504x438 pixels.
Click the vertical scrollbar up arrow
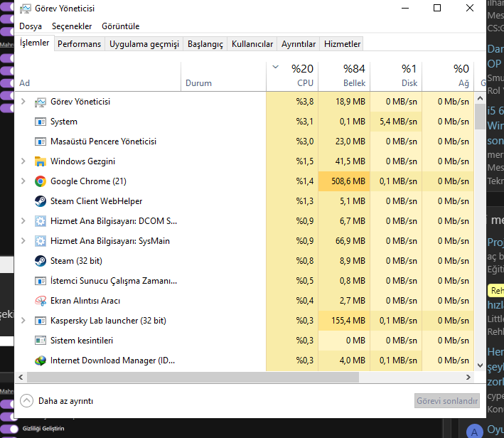point(481,98)
